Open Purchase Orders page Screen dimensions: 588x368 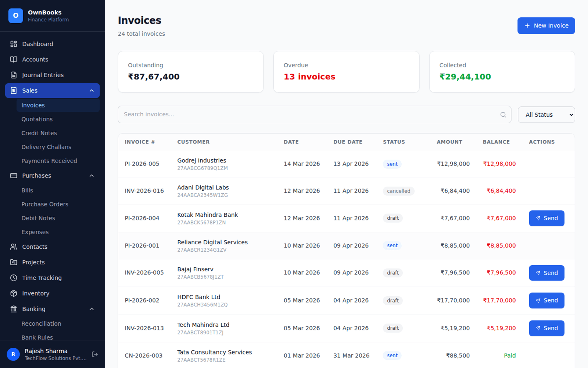(58, 204)
